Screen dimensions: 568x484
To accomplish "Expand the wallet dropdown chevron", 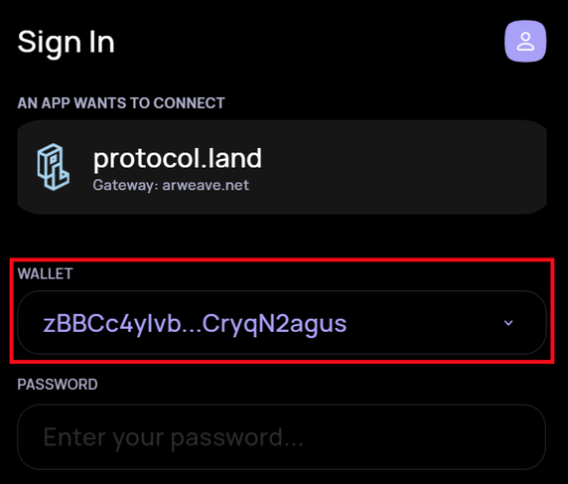I will pos(509,323).
